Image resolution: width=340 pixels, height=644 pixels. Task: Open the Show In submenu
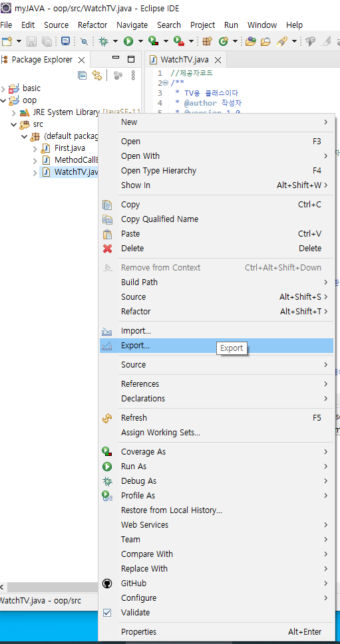pyautogui.click(x=216, y=185)
